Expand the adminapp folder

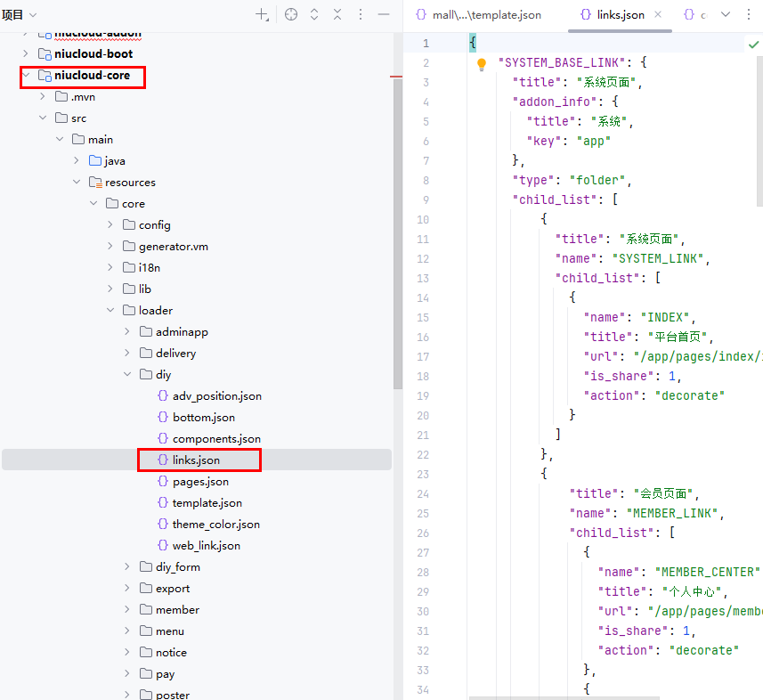pos(127,332)
